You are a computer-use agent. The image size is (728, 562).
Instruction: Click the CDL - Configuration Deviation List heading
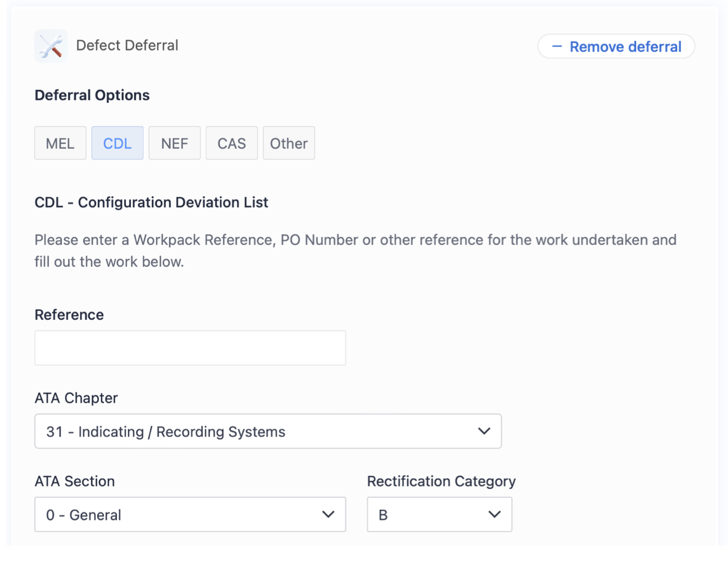[x=151, y=202]
